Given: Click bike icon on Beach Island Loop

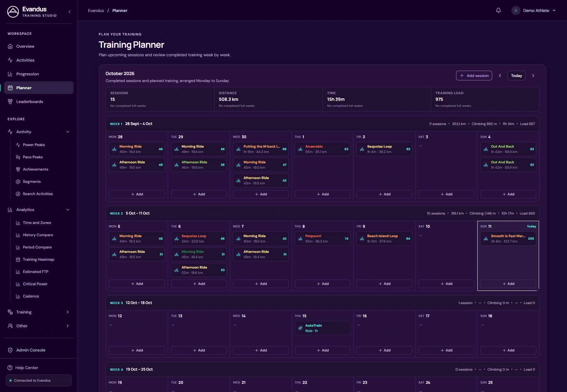Looking at the screenshot, I should (362, 239).
